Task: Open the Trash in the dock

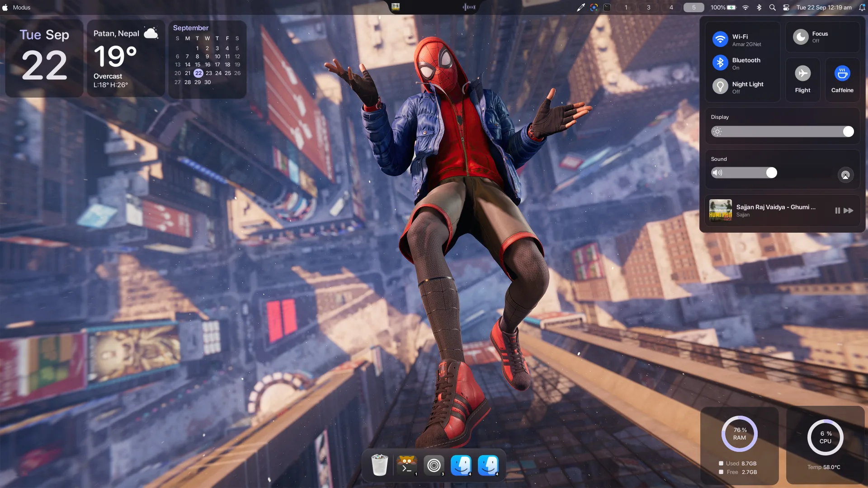Action: point(379,465)
